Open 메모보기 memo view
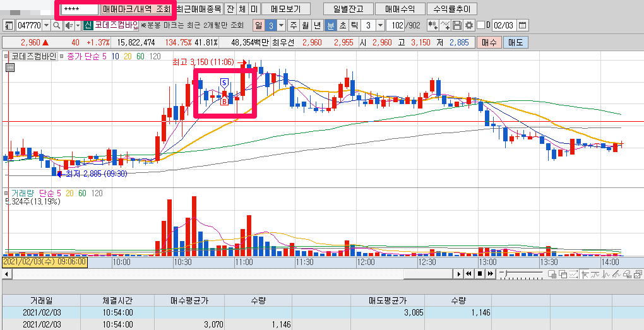This screenshot has width=644, height=330. point(286,9)
